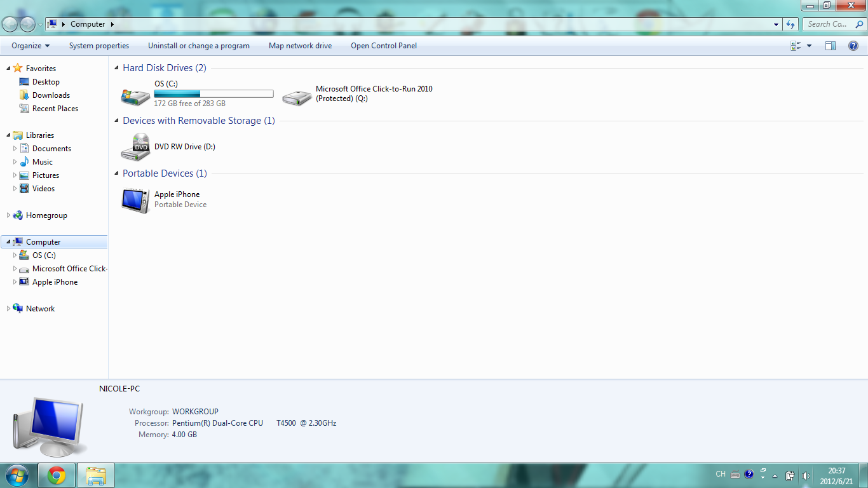Open Google Chrome from the taskbar
The image size is (868, 488).
click(57, 475)
